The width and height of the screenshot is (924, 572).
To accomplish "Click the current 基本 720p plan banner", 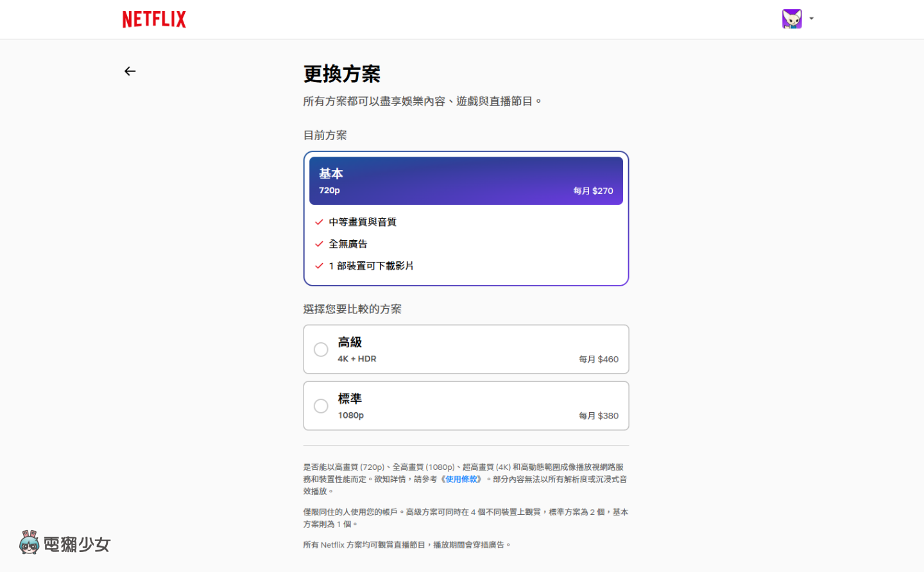I will point(466,181).
